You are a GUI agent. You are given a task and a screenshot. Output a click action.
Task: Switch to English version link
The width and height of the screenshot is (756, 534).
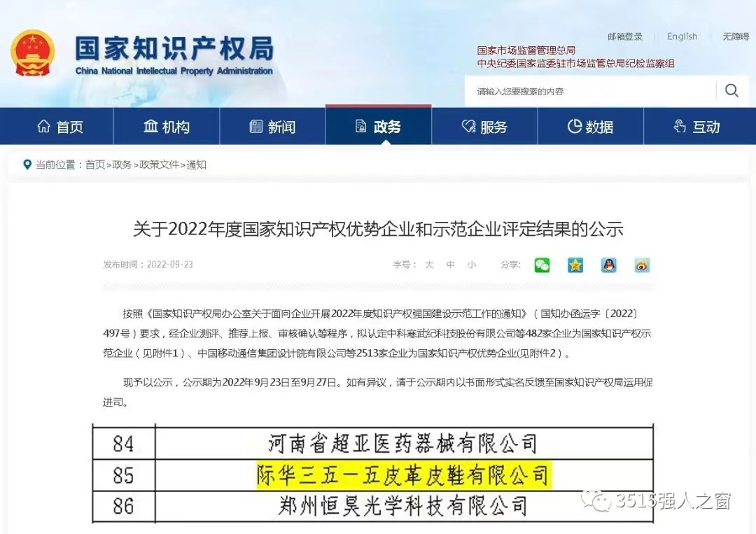coord(682,36)
